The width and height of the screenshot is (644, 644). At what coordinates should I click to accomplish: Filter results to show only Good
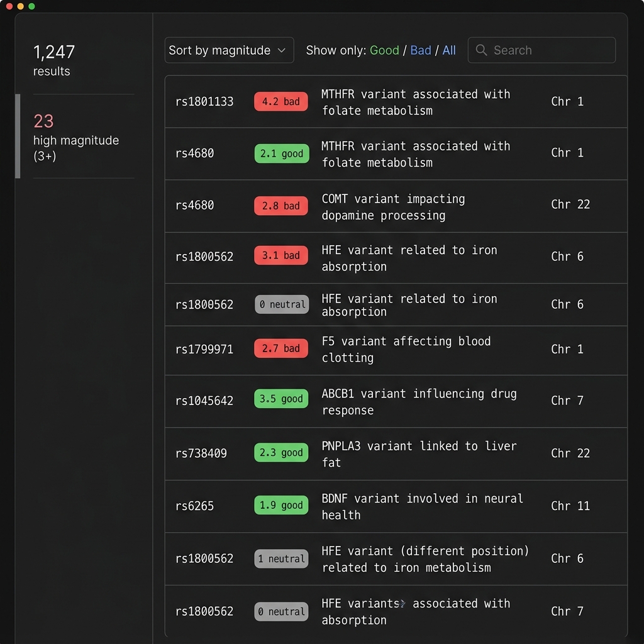(384, 50)
